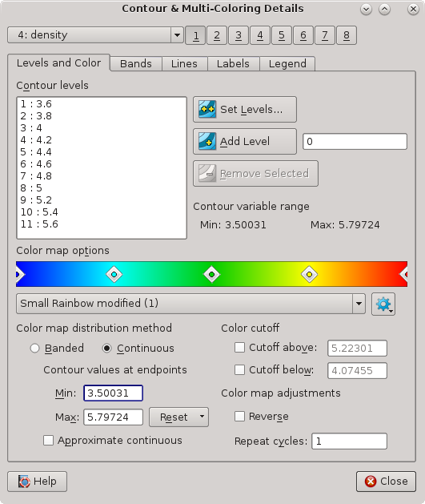Select the green color map control point
425x504 pixels.
pos(211,274)
